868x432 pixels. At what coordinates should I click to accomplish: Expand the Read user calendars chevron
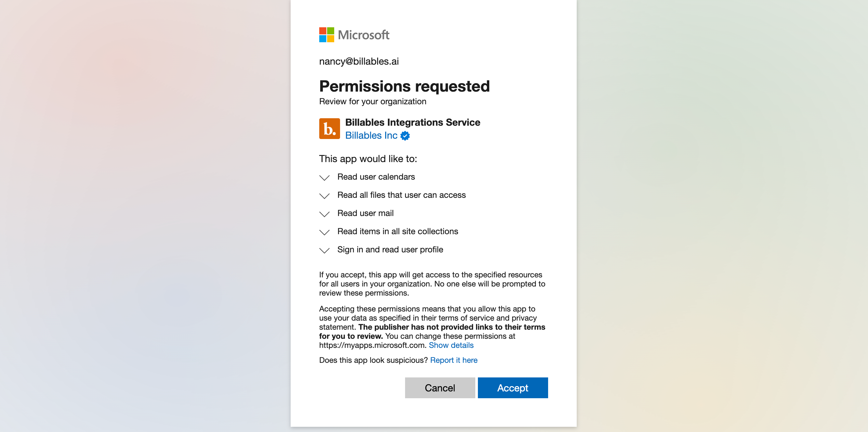[x=324, y=177]
